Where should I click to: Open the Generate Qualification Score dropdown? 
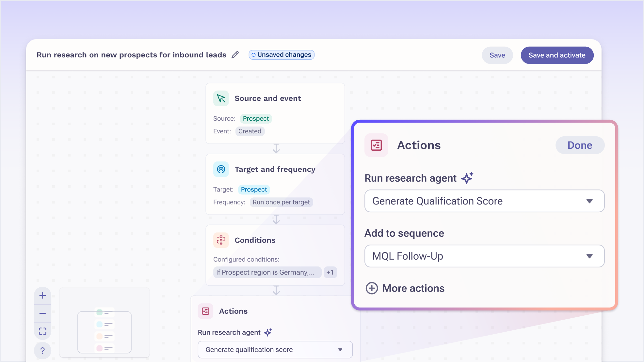pyautogui.click(x=484, y=201)
